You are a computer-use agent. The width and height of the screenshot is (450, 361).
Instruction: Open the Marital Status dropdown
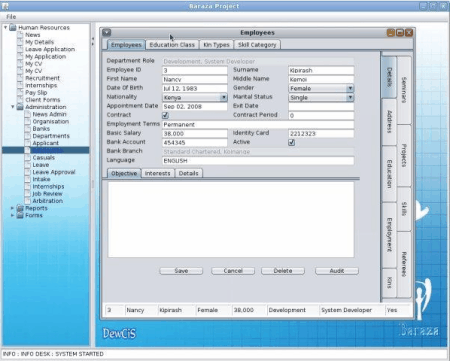(x=350, y=97)
